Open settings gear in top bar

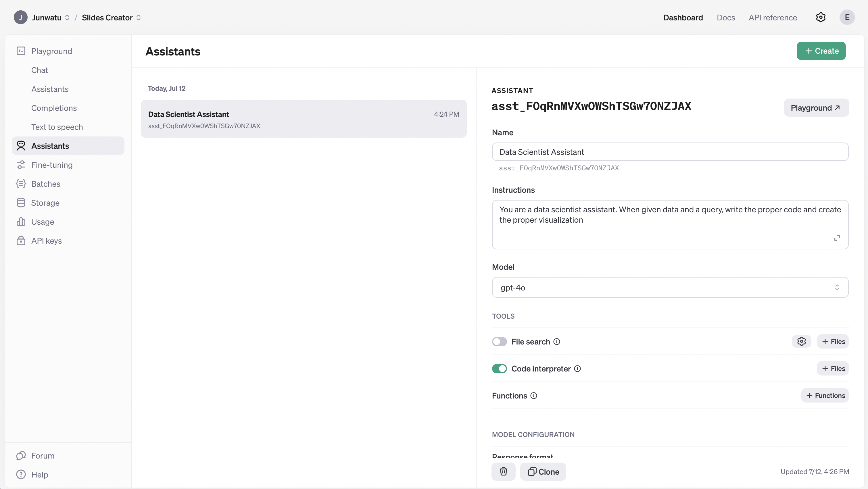point(821,18)
